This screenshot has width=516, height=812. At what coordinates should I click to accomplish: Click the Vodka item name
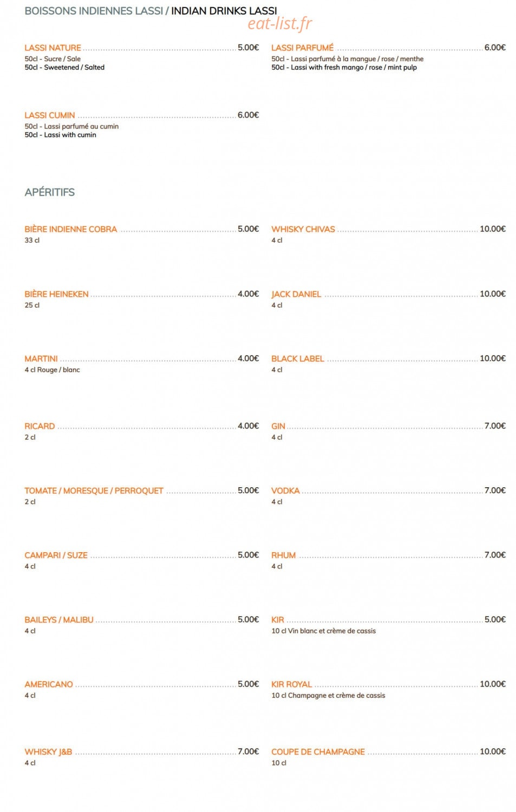(x=285, y=490)
